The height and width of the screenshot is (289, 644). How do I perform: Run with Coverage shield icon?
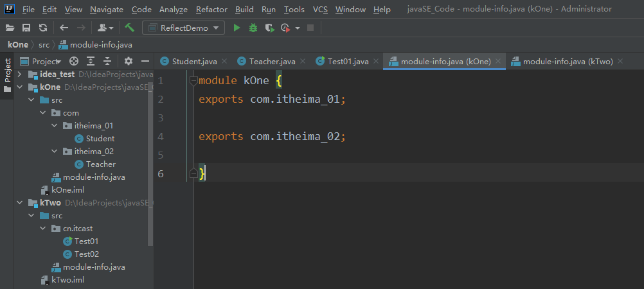269,28
